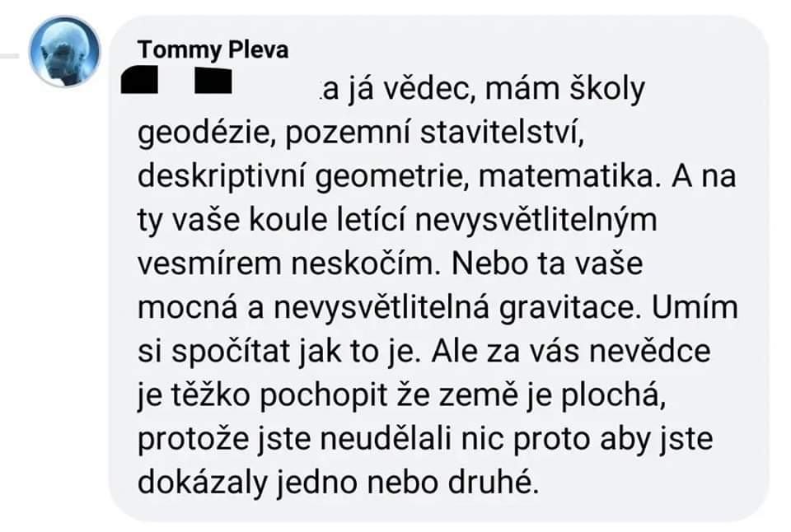Click the Tommy Pleva commenter name
791x532 pixels.
tap(213, 50)
